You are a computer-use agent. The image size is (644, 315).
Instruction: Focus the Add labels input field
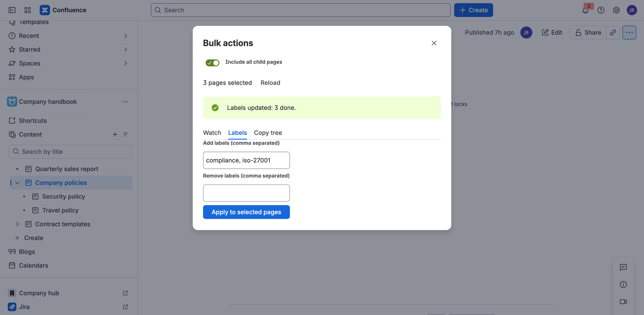click(246, 160)
